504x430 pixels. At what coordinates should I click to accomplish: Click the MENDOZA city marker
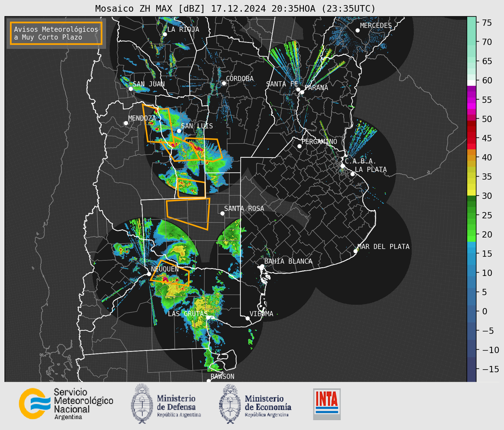pos(126,123)
